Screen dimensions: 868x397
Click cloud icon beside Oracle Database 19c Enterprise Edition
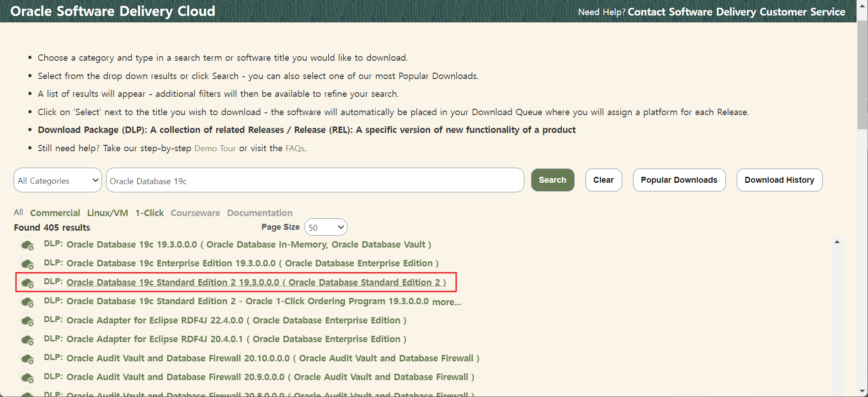tap(28, 264)
